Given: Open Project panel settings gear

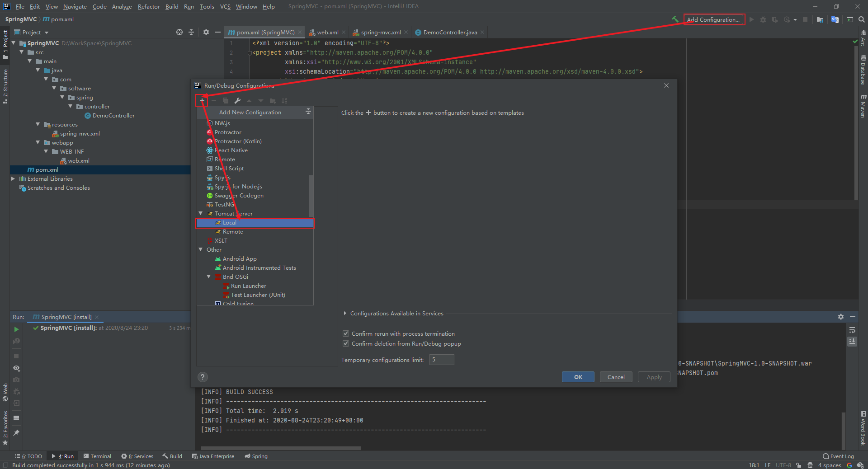Looking at the screenshot, I should pos(206,32).
